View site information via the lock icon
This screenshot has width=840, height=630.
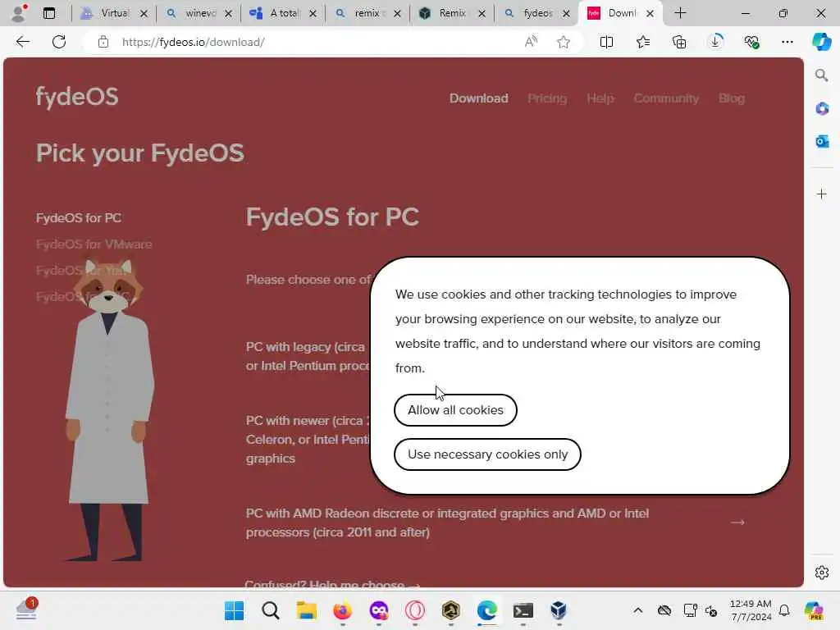pyautogui.click(x=103, y=42)
